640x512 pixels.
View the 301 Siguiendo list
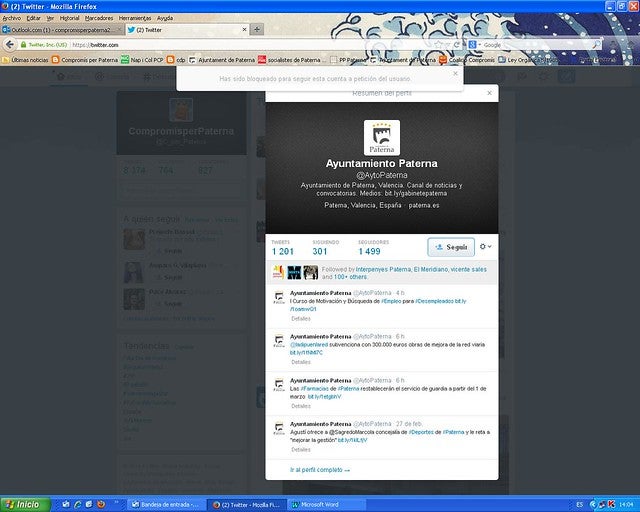[x=320, y=247]
